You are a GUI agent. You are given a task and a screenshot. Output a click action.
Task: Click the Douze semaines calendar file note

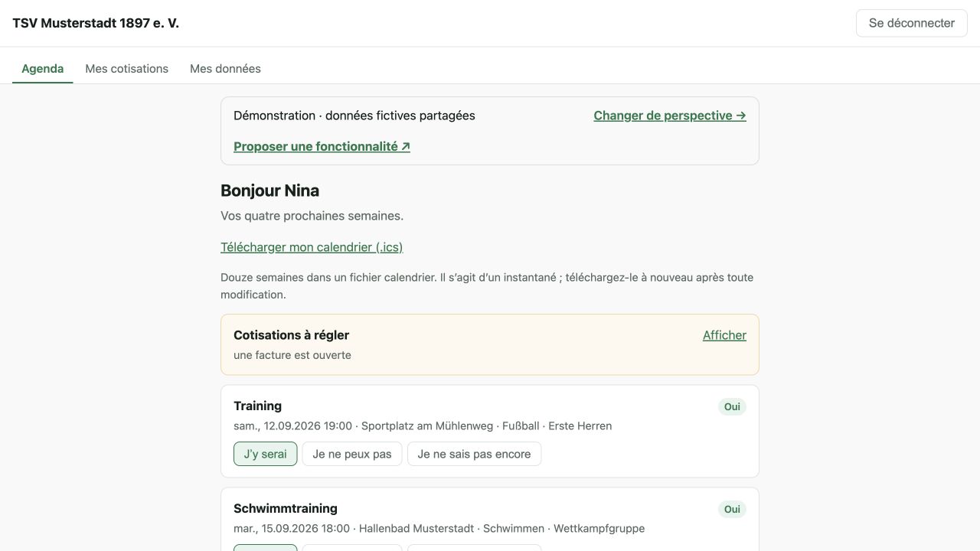[x=487, y=286]
